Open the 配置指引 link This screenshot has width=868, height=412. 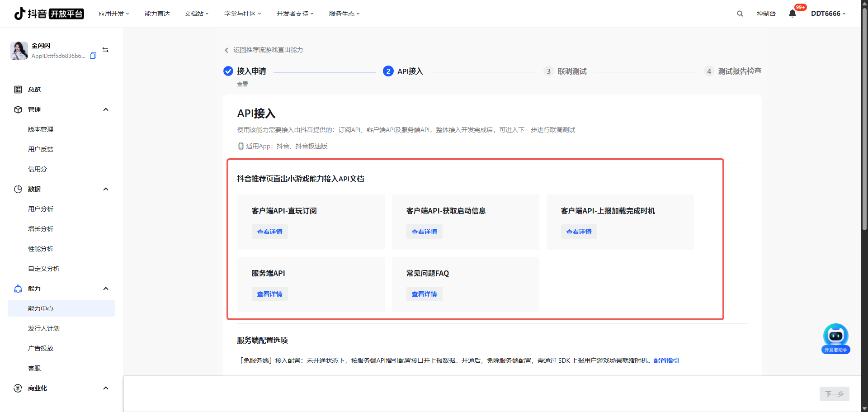coord(666,360)
